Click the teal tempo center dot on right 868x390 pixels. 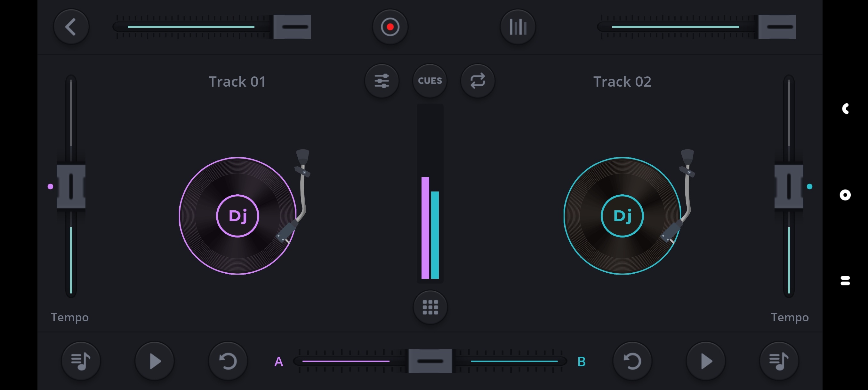pyautogui.click(x=809, y=186)
